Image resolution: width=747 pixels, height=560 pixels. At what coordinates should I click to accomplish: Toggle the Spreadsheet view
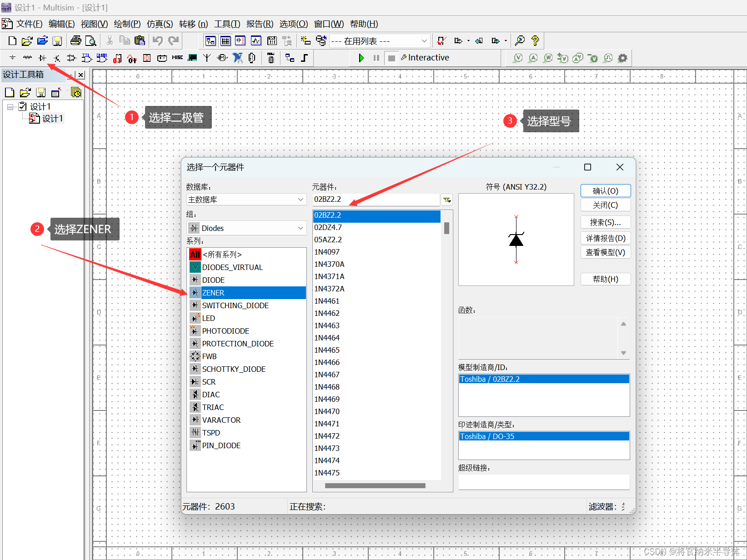click(226, 40)
